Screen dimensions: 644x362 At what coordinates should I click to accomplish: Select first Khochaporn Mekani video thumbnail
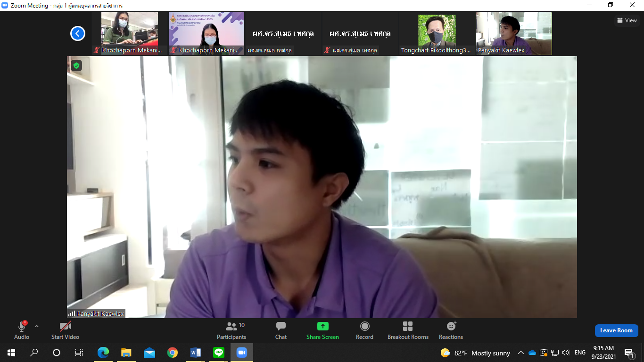pos(130,33)
